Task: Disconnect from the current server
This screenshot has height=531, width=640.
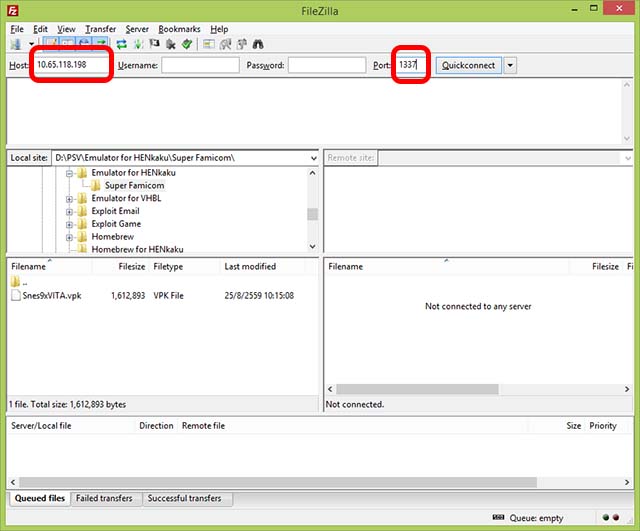Action: point(171,44)
